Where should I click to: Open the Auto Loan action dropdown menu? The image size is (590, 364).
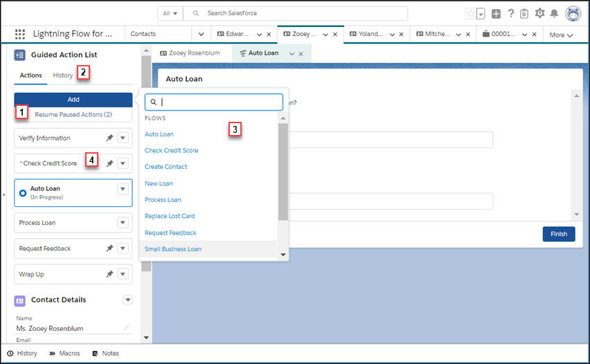tap(123, 189)
